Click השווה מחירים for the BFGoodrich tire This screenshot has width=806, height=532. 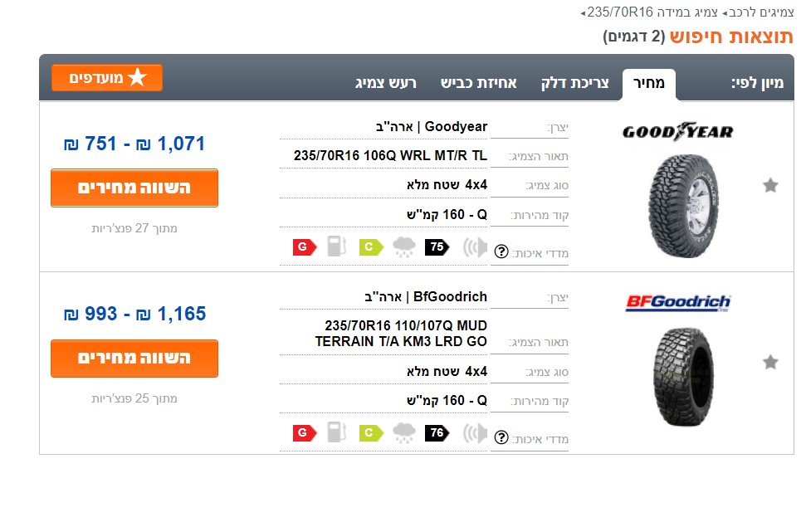pos(134,359)
